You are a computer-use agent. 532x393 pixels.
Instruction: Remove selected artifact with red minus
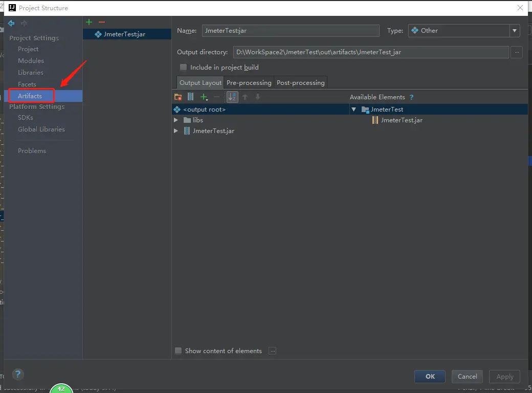[102, 22]
